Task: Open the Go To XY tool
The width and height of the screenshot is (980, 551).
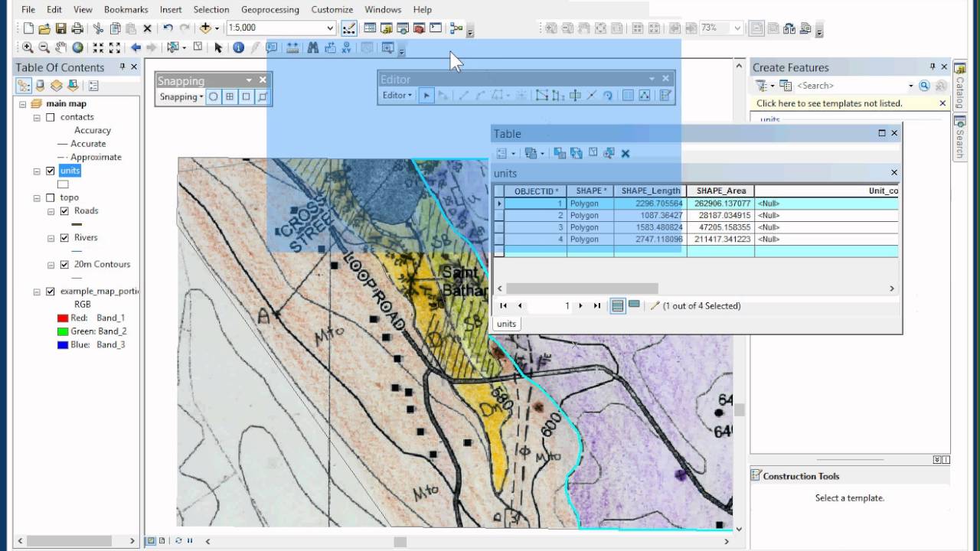Action: [x=347, y=47]
